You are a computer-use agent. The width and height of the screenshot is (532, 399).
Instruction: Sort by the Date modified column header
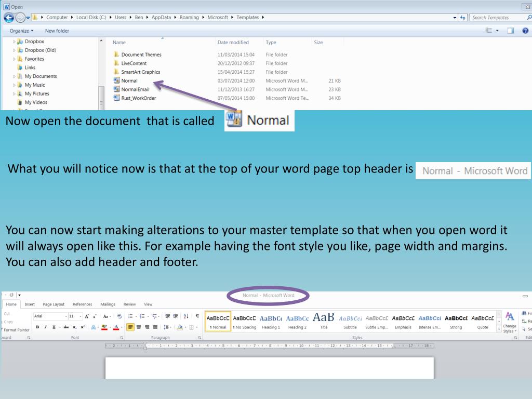click(233, 43)
